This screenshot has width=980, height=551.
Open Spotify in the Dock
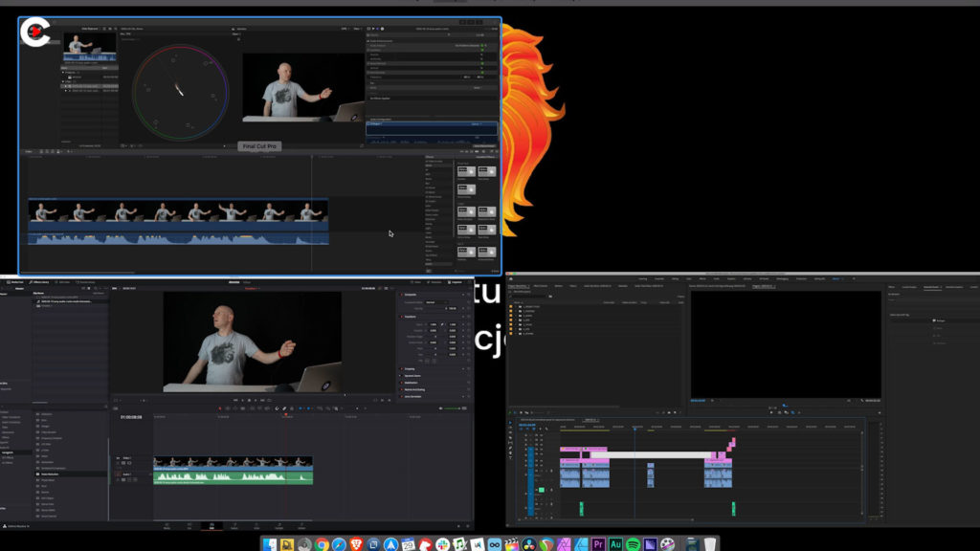click(x=634, y=543)
